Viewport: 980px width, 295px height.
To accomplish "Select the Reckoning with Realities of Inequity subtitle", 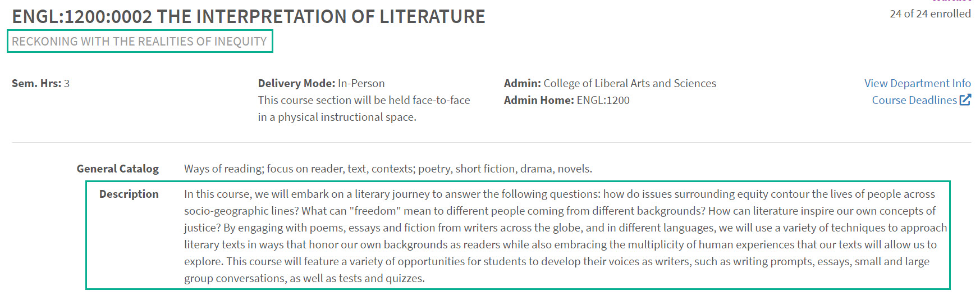I will coord(139,42).
